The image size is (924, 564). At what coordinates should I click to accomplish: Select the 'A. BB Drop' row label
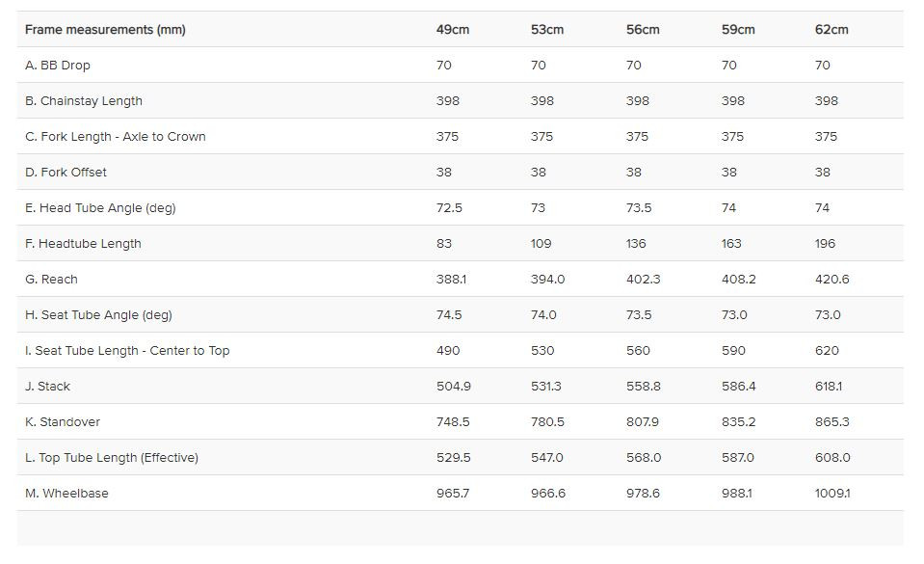coord(58,66)
